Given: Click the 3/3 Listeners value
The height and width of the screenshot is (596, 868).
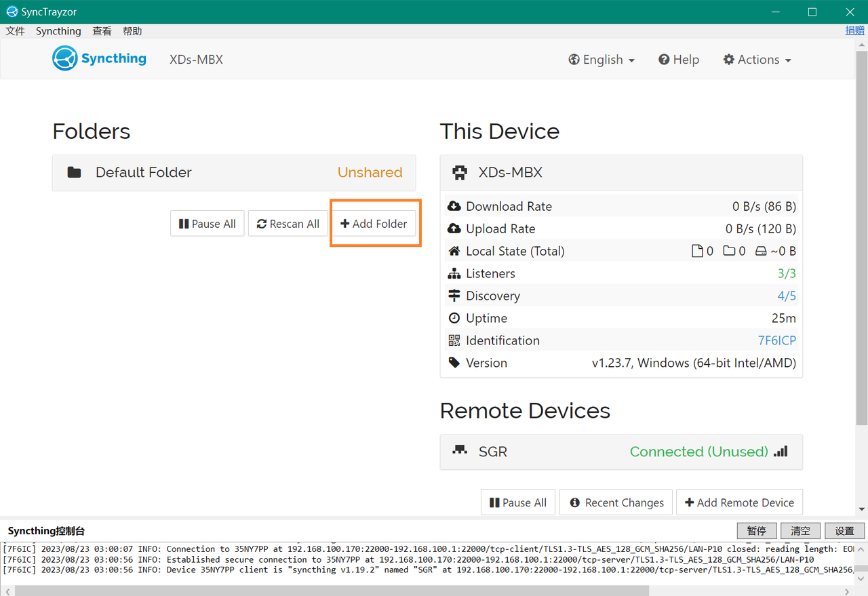Looking at the screenshot, I should [x=787, y=273].
